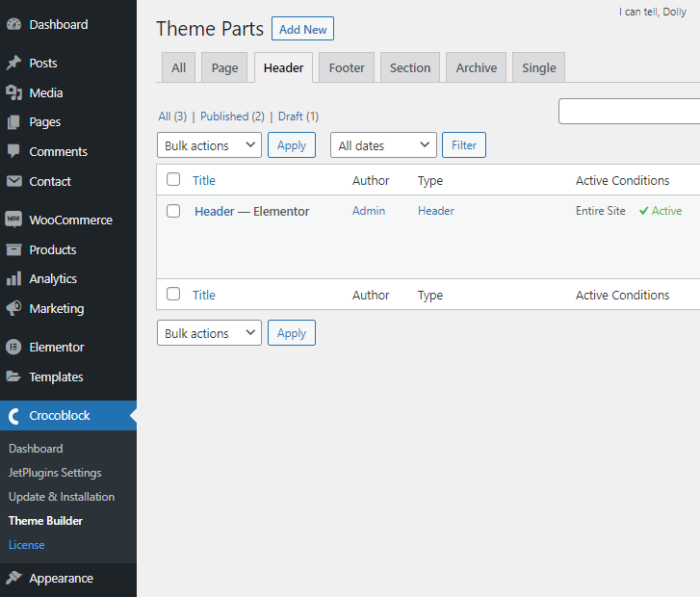Click the search input field
Screen dimensions: 700x597
pos(629,111)
